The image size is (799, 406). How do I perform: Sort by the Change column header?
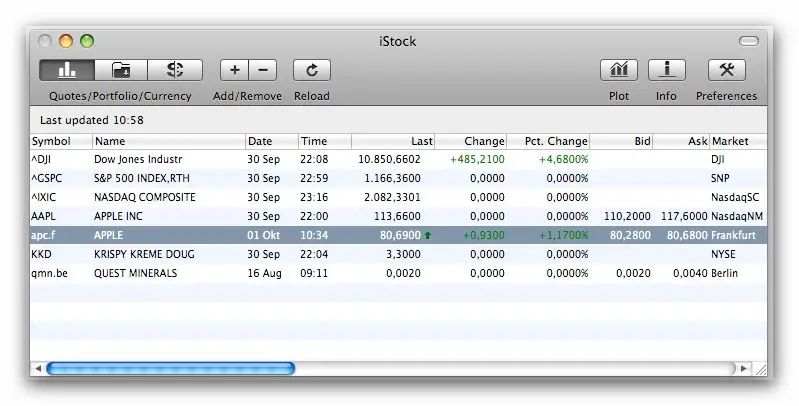point(471,141)
